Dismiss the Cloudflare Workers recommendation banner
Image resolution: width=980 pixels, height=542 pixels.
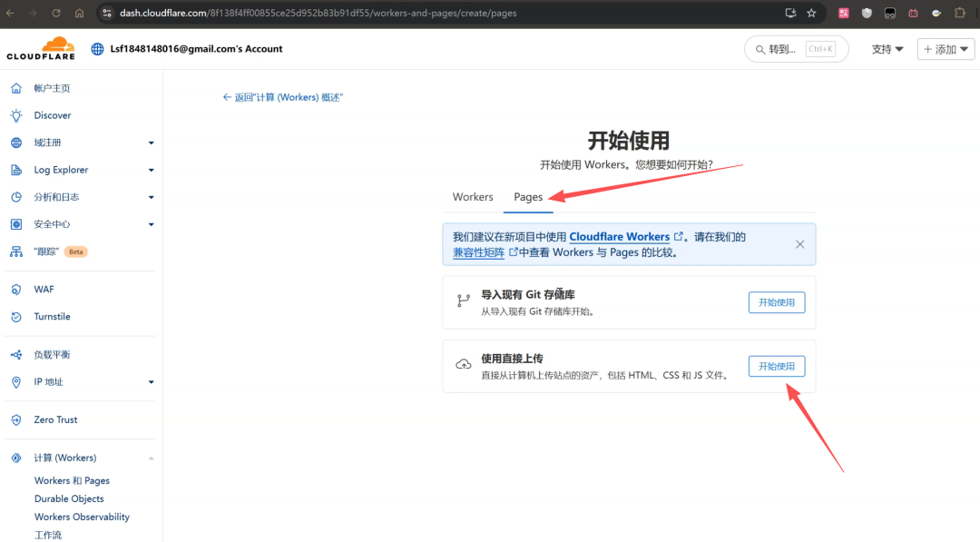tap(800, 244)
